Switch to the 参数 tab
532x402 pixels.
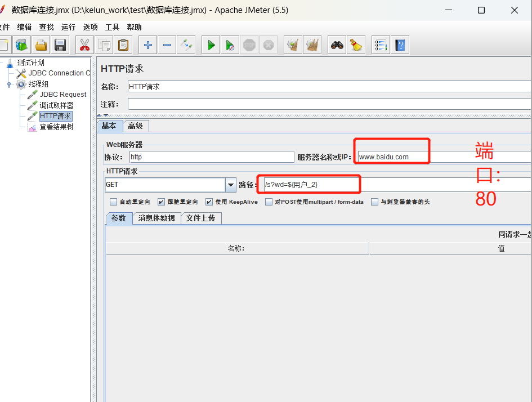click(119, 218)
